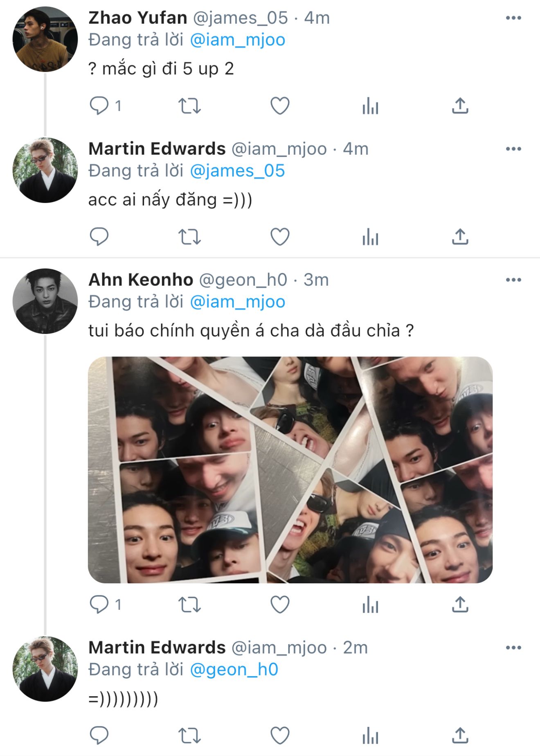Like the "acc ai nấy đăng" tweet

280,237
